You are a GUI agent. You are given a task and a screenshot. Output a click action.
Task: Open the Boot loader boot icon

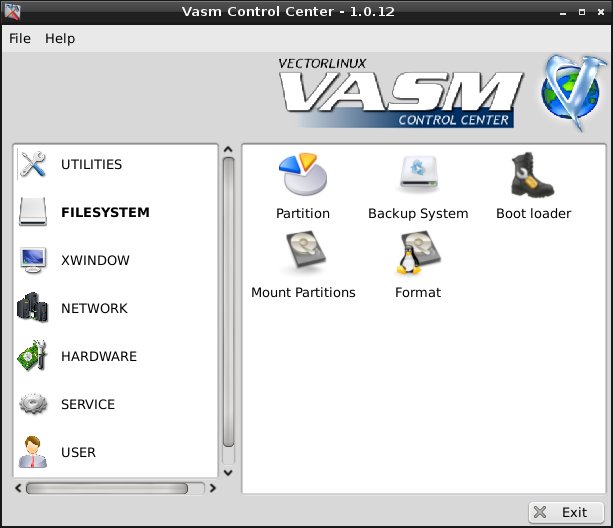[533, 177]
